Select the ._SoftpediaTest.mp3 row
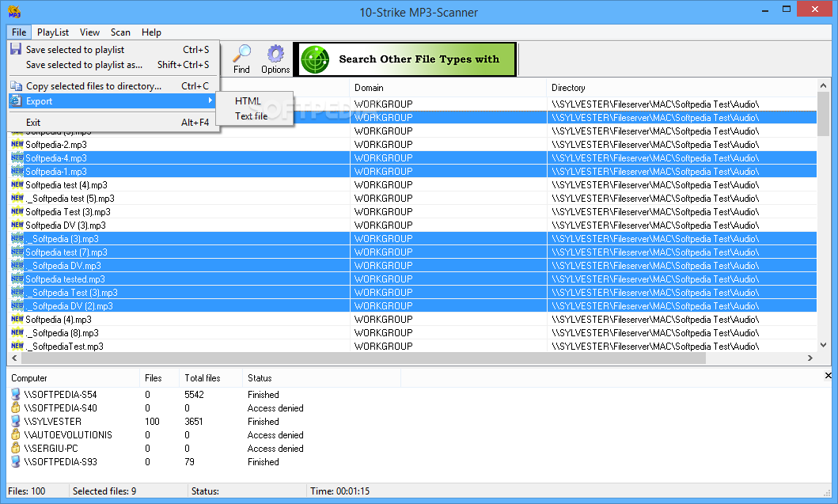Image resolution: width=838 pixels, height=504 pixels. point(412,347)
